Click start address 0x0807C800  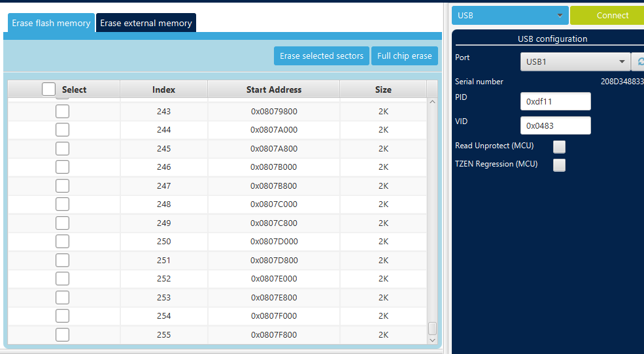click(x=274, y=223)
